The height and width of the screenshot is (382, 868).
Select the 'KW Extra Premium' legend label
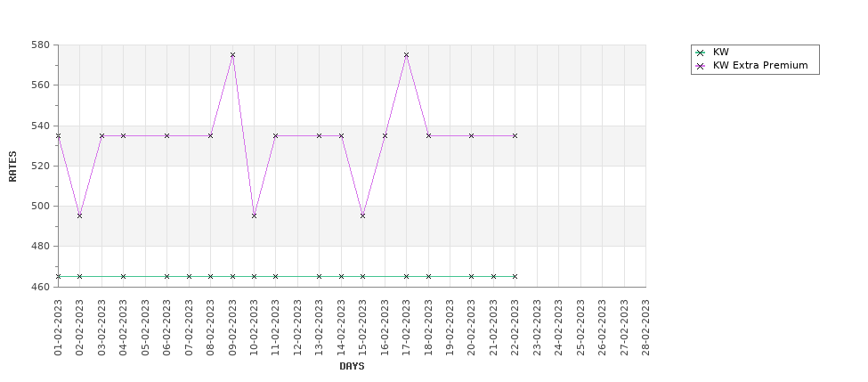click(760, 65)
